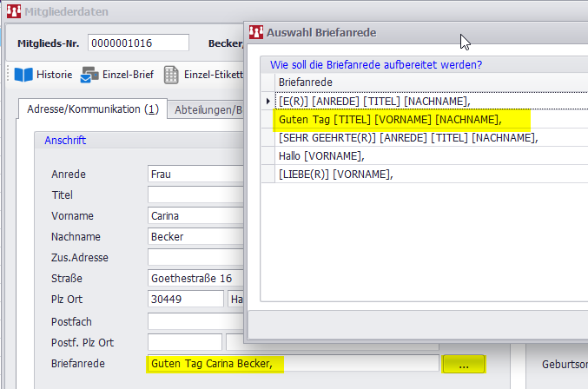Click the Mitglieds-Nr. input field
The height and width of the screenshot is (389, 588).
[137, 43]
